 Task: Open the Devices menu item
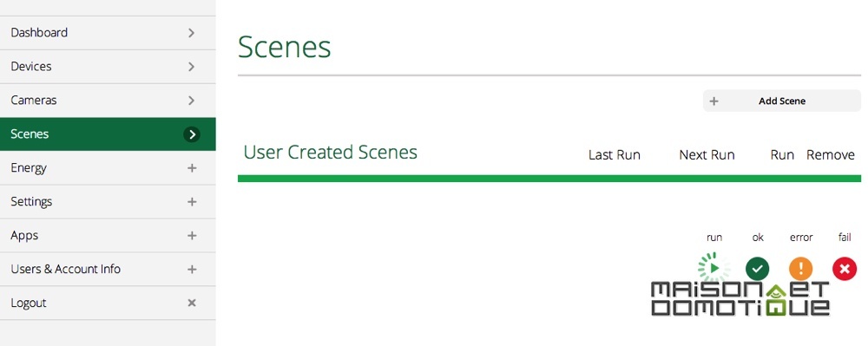(x=108, y=66)
